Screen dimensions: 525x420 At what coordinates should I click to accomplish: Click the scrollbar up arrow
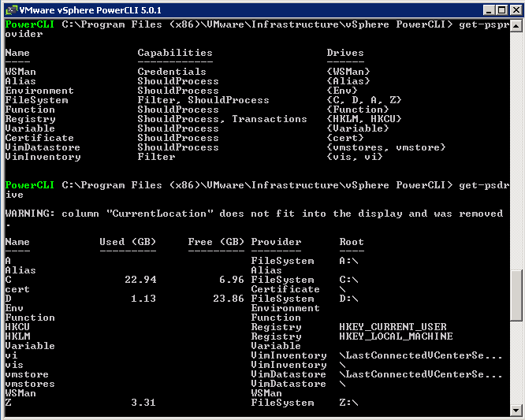point(516,27)
